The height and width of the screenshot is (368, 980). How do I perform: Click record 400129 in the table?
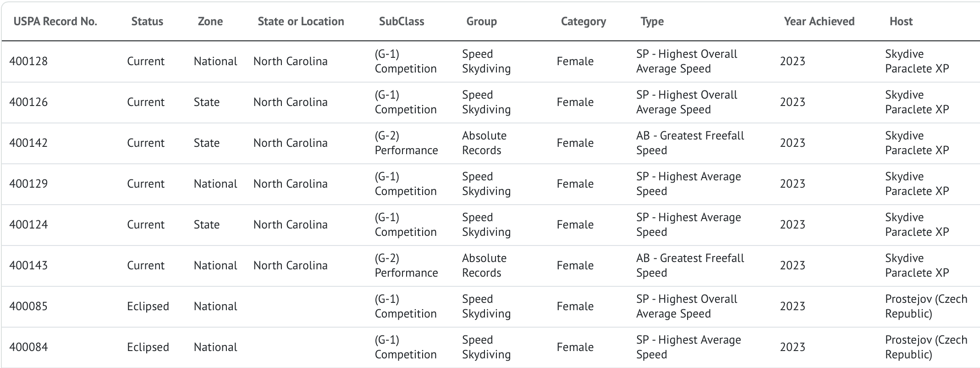click(x=28, y=184)
